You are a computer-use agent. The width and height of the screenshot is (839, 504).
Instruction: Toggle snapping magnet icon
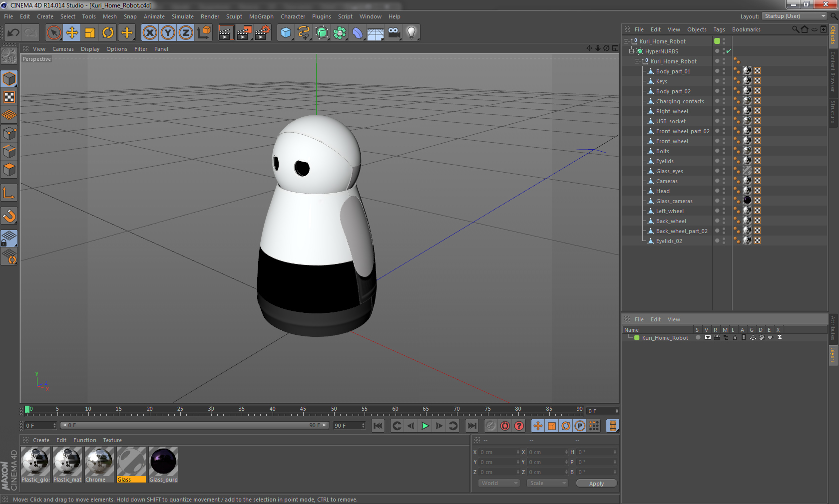tap(9, 216)
